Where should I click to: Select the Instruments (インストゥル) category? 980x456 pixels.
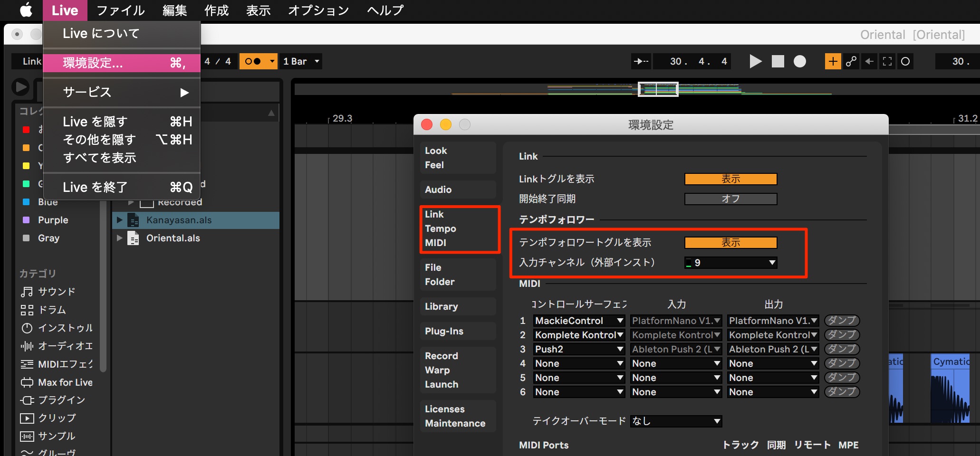[x=57, y=328]
